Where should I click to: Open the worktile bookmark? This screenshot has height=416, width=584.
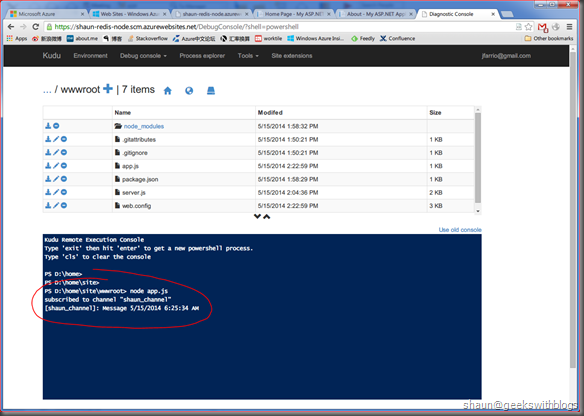(x=269, y=38)
